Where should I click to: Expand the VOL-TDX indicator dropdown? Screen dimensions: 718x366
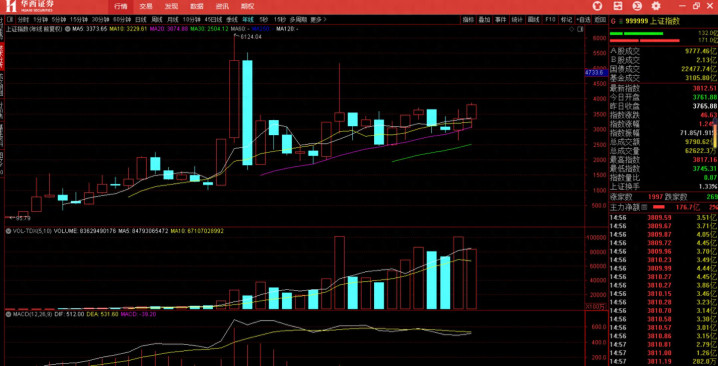(x=8, y=231)
